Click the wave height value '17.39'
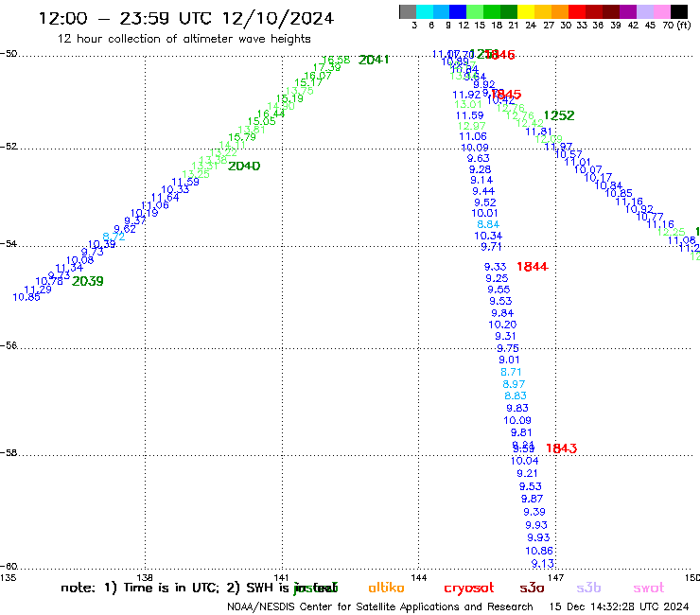 point(326,67)
